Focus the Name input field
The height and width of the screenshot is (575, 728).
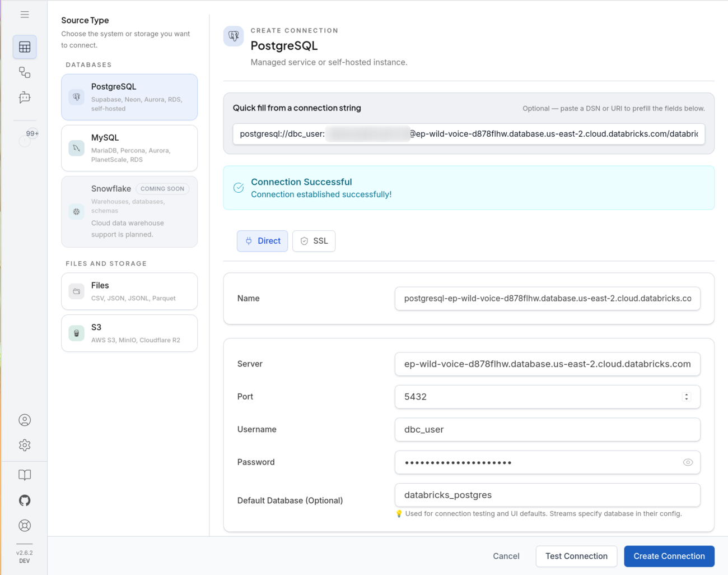[x=547, y=299]
